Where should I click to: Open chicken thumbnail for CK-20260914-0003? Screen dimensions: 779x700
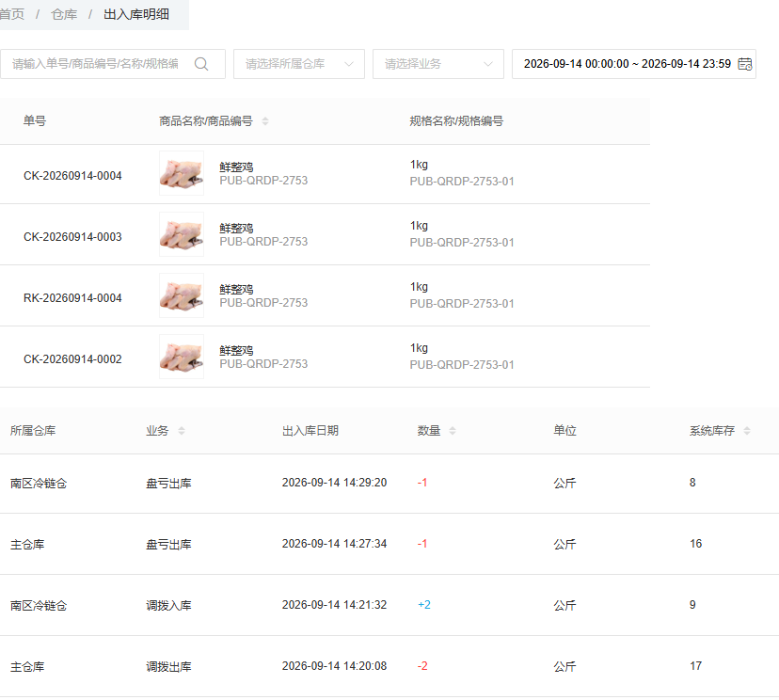click(x=182, y=234)
